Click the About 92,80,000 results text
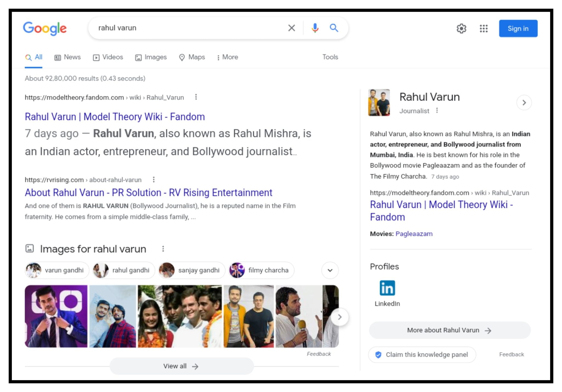Viewport: 562px width, 392px height. point(85,78)
